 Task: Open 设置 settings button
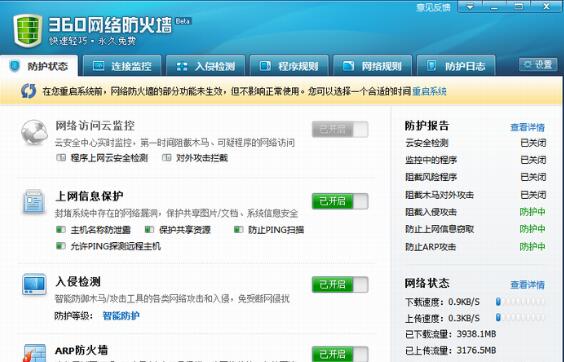538,65
